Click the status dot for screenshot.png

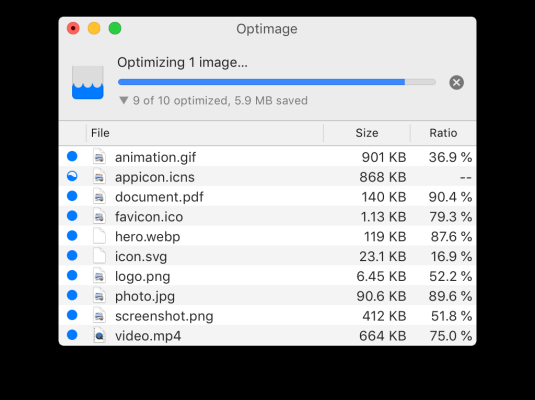click(72, 315)
